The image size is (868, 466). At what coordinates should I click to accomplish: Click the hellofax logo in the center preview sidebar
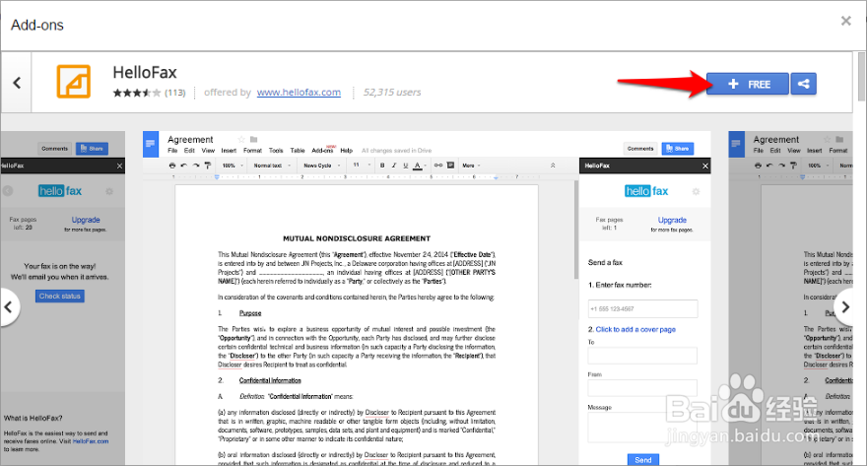646,191
